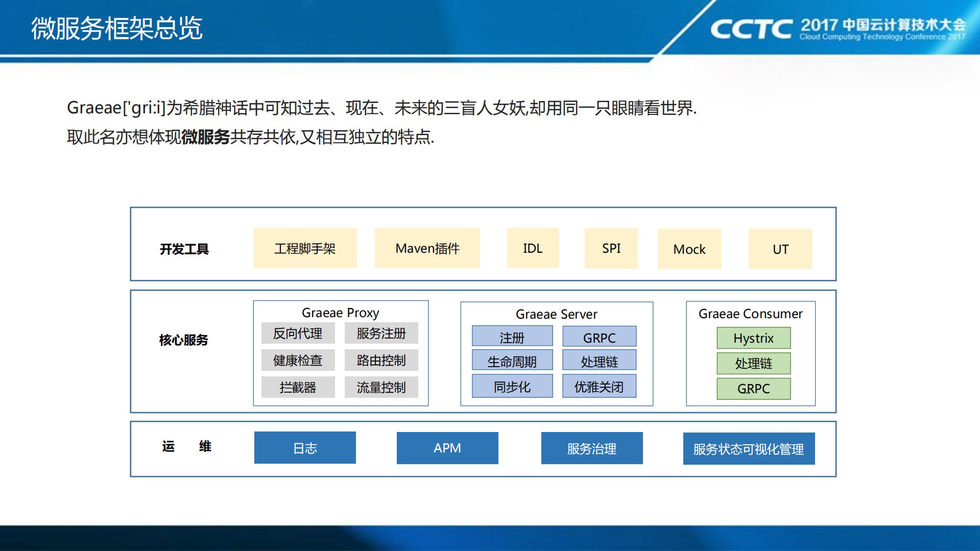Click the Maven插件 tool box
Viewport: 980px width, 551px height.
point(427,248)
